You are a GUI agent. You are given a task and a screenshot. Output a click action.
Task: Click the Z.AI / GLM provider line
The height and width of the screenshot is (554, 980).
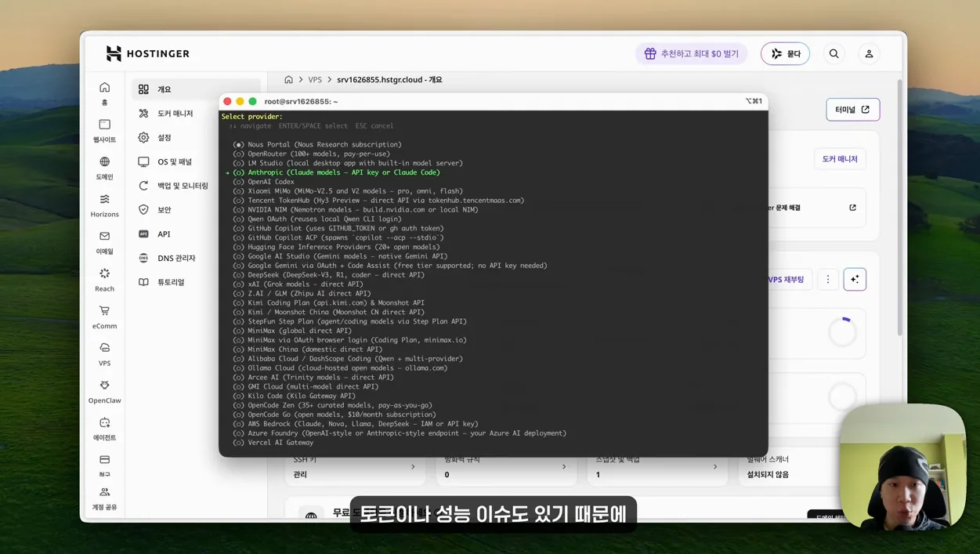click(x=302, y=294)
